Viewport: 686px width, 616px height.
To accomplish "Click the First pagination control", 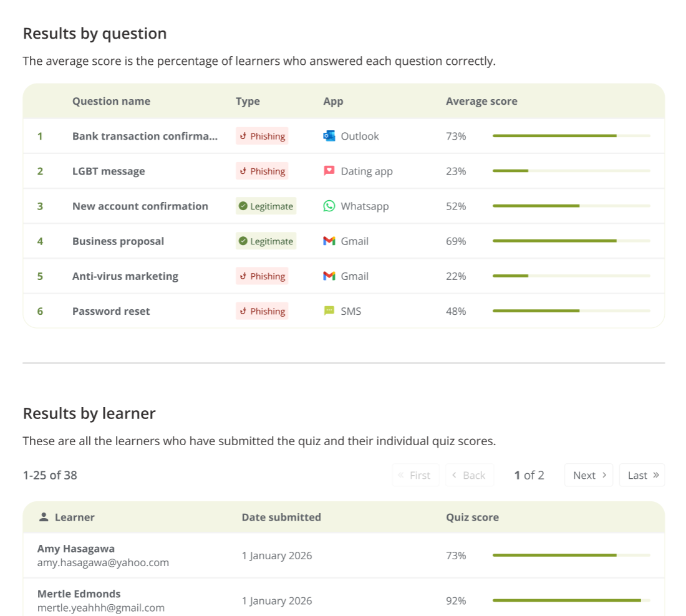I will point(415,474).
